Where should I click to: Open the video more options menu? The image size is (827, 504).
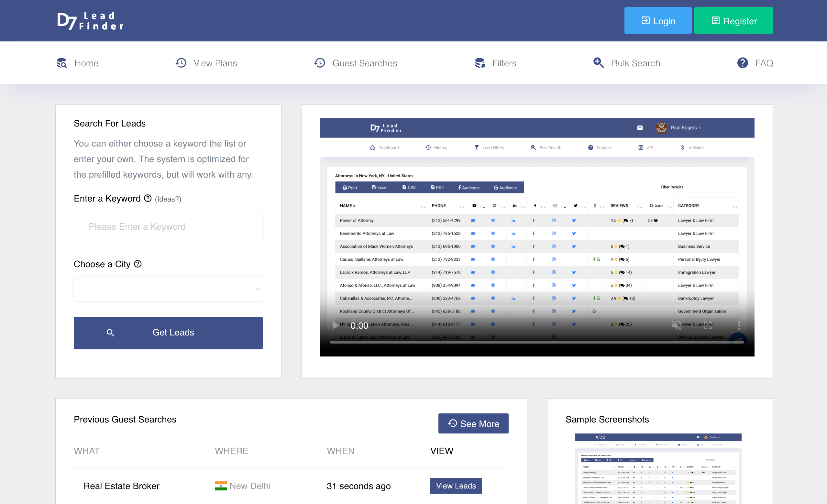click(x=739, y=325)
